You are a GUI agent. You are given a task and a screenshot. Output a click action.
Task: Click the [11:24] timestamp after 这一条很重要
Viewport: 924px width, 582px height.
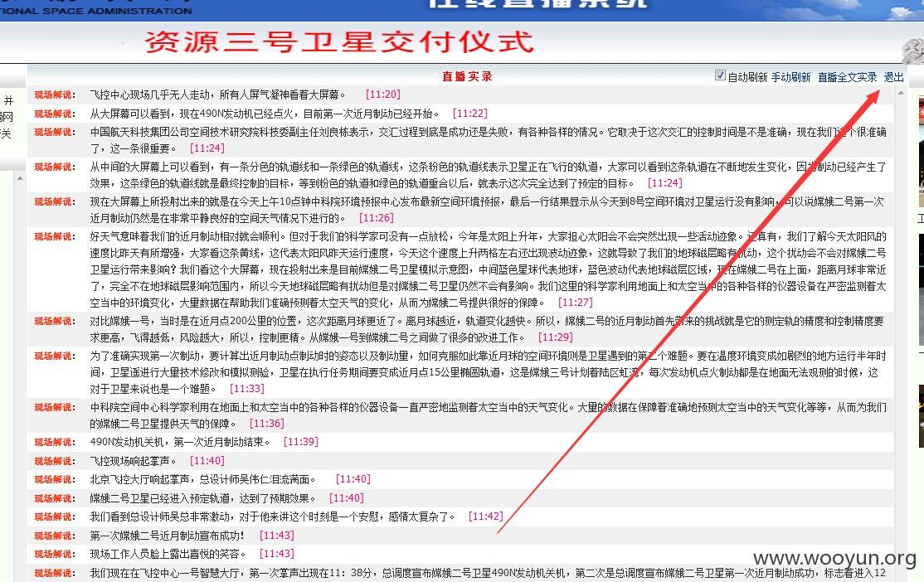coord(207,148)
